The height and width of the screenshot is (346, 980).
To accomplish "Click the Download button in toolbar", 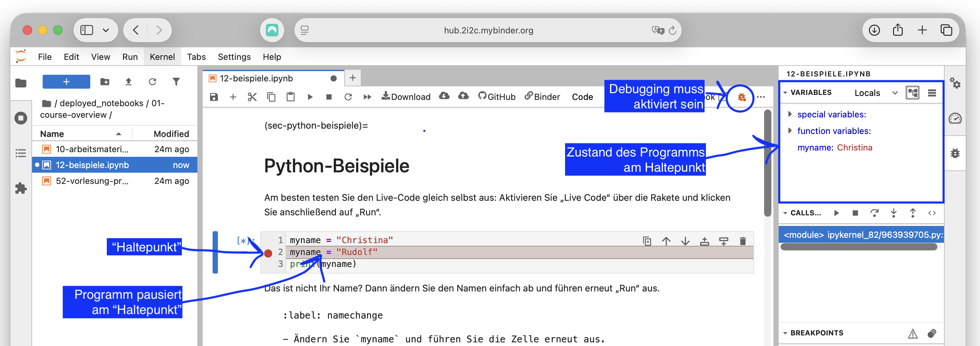I will coord(406,97).
